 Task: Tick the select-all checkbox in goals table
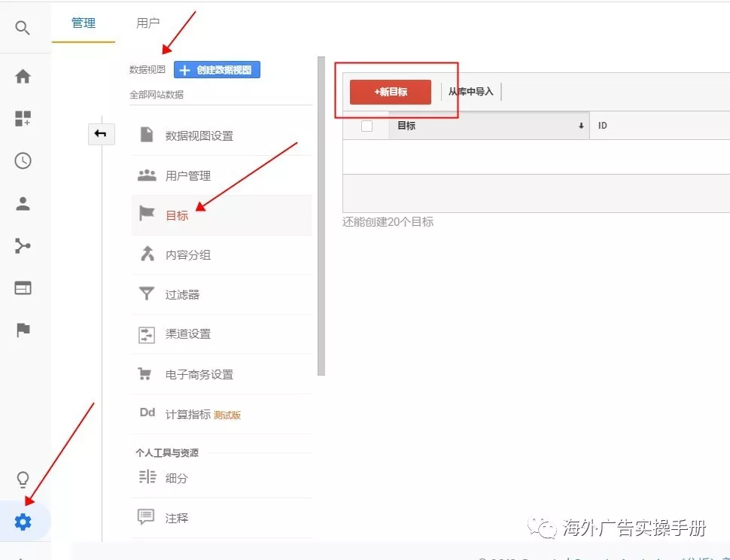point(367,126)
